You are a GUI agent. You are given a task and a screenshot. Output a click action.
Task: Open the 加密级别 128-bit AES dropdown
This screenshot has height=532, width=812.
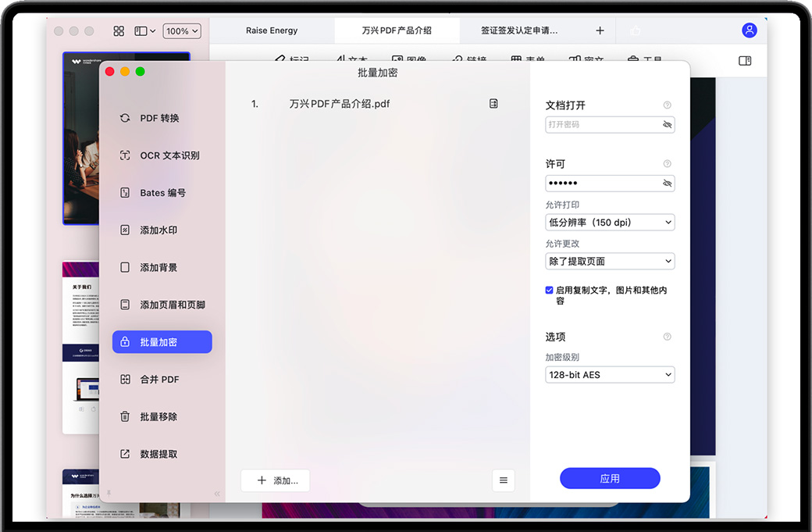click(610, 375)
